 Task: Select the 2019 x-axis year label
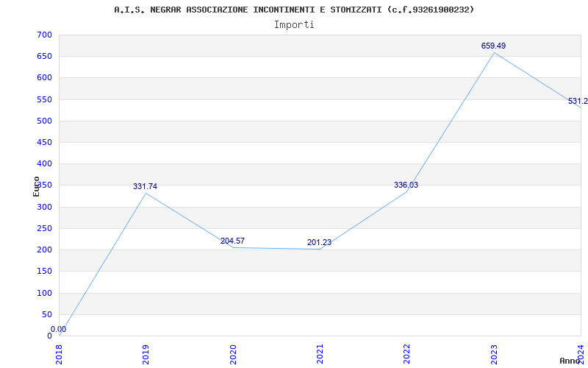(146, 354)
